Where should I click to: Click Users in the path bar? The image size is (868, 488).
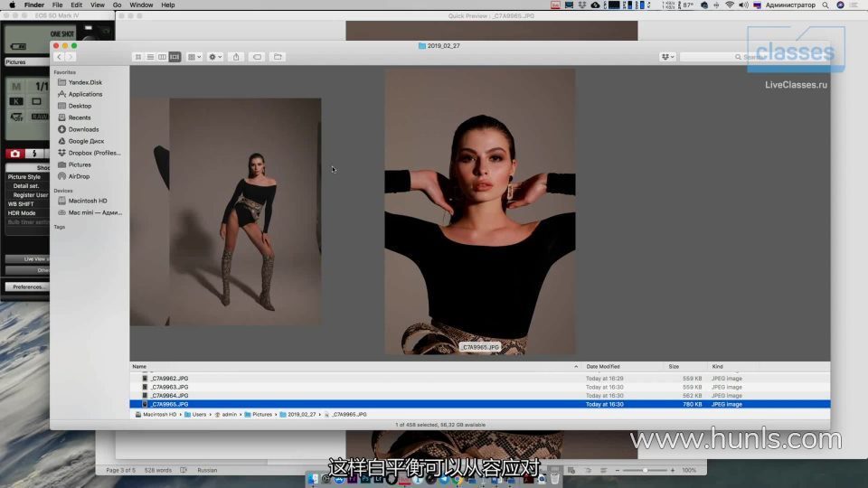195,415
